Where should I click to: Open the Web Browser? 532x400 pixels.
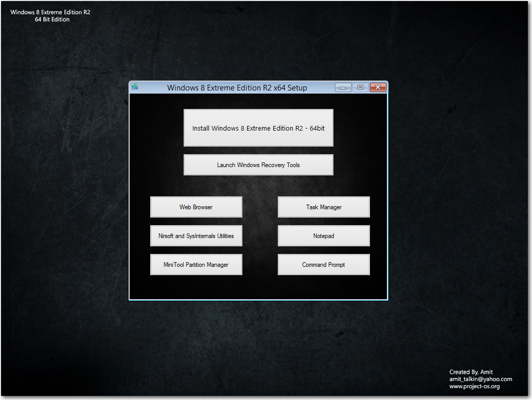tap(196, 207)
